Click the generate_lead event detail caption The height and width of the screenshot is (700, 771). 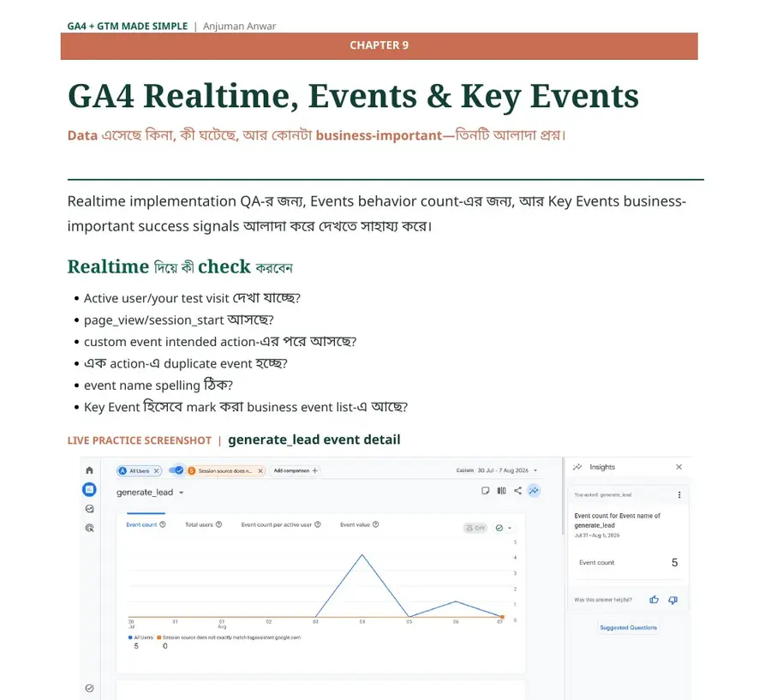pos(314,440)
